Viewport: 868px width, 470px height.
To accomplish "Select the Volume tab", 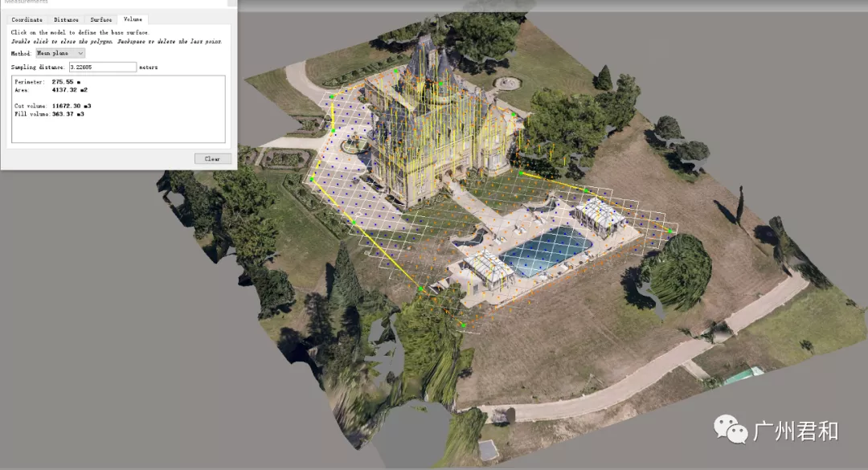I will click(133, 18).
